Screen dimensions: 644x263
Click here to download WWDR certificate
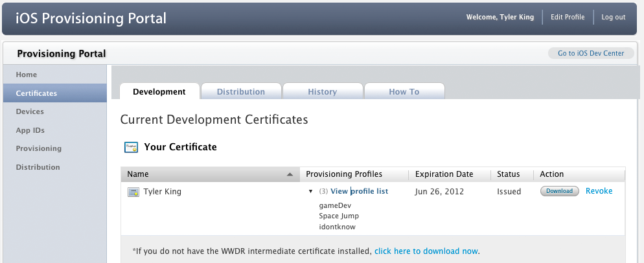coord(426,251)
